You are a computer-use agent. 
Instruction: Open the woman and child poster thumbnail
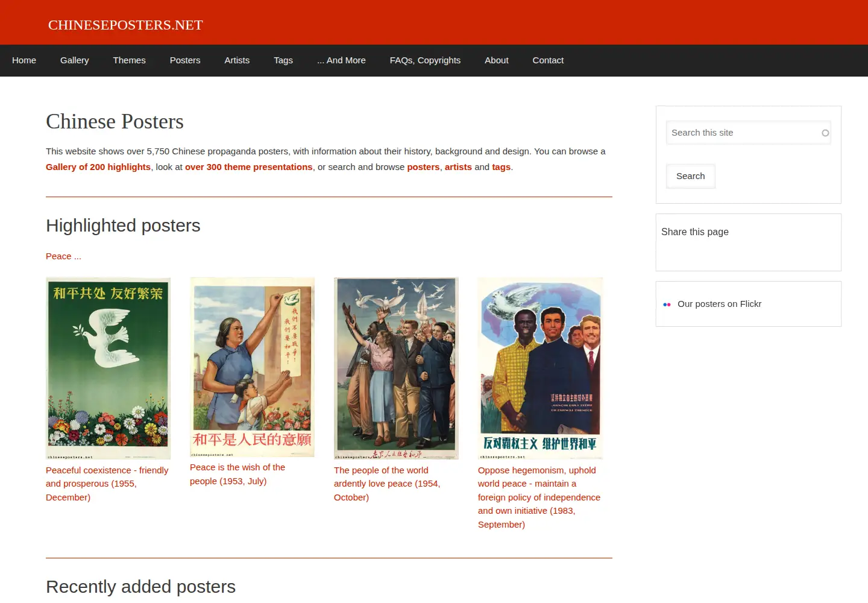252,367
